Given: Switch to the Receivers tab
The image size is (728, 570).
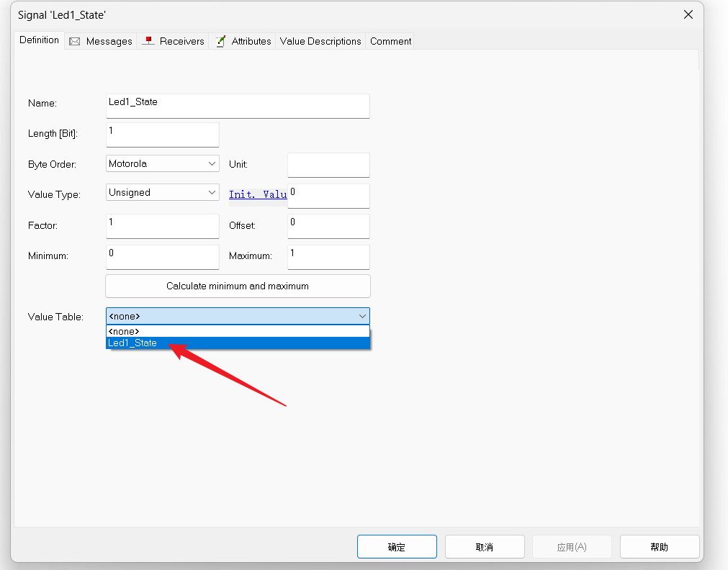Looking at the screenshot, I should pyautogui.click(x=173, y=41).
